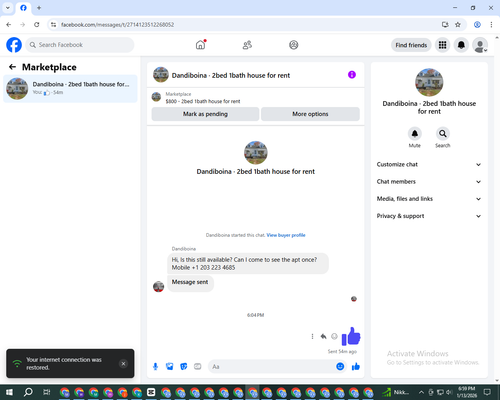Image resolution: width=500 pixels, height=400 pixels.
Task: Click the sent purple thumbs-up message
Action: click(x=351, y=336)
